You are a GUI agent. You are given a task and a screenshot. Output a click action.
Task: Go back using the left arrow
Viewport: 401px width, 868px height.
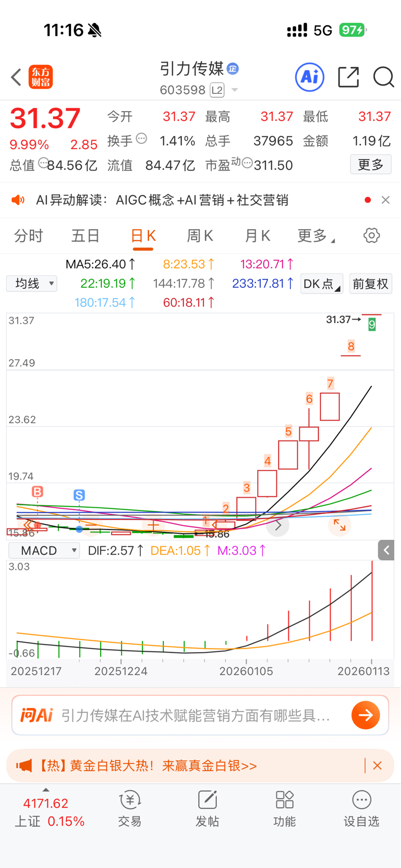16,77
